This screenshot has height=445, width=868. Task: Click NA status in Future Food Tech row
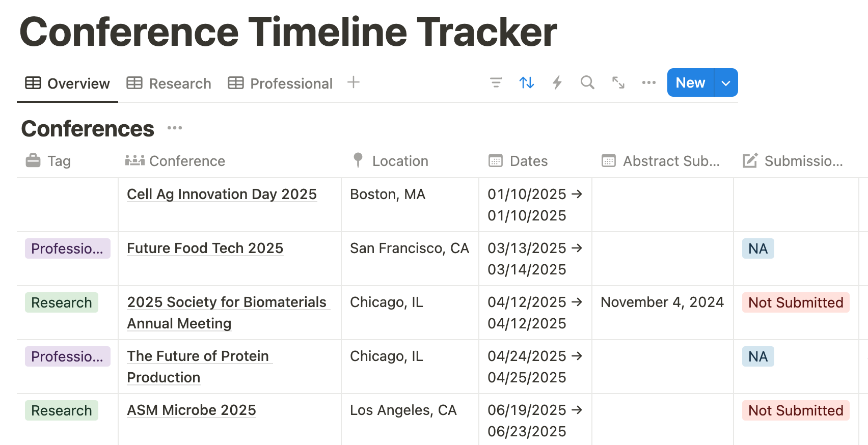pos(758,248)
